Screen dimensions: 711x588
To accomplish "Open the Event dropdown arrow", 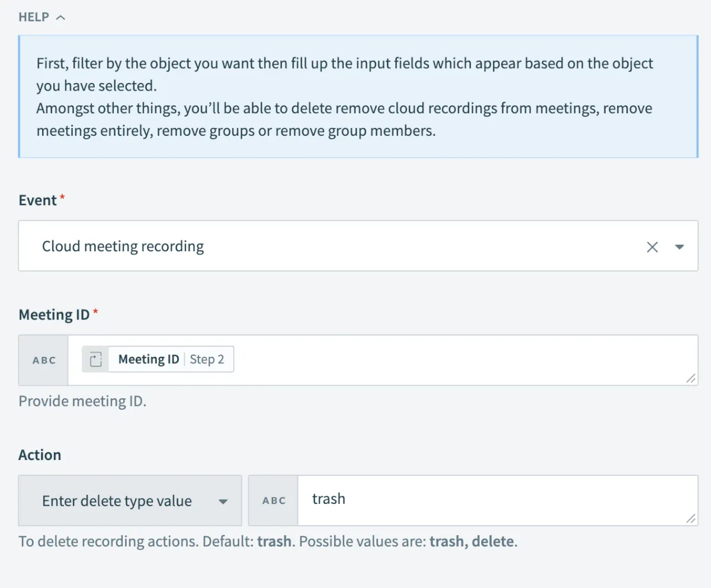I will pyautogui.click(x=680, y=247).
